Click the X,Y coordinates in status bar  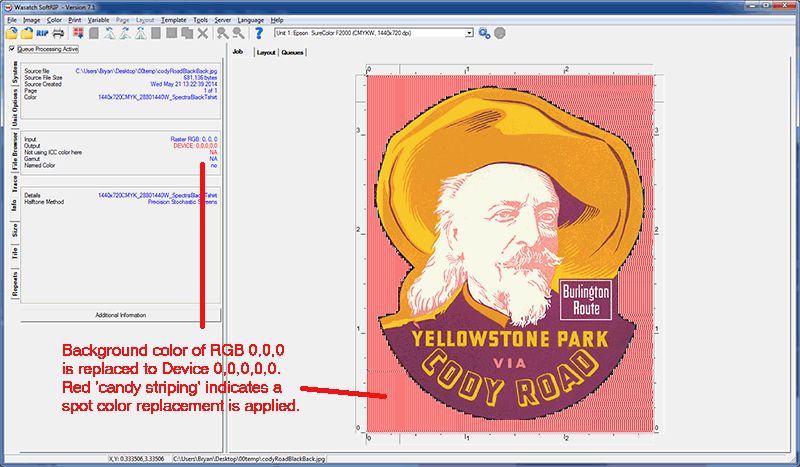[x=136, y=459]
